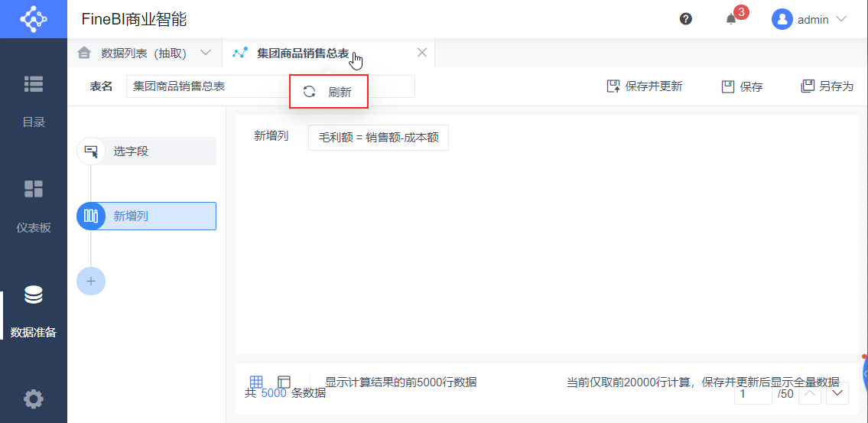Open the 毛利额 = 销售额-成本额 formula
This screenshot has width=868, height=423.
click(x=378, y=138)
